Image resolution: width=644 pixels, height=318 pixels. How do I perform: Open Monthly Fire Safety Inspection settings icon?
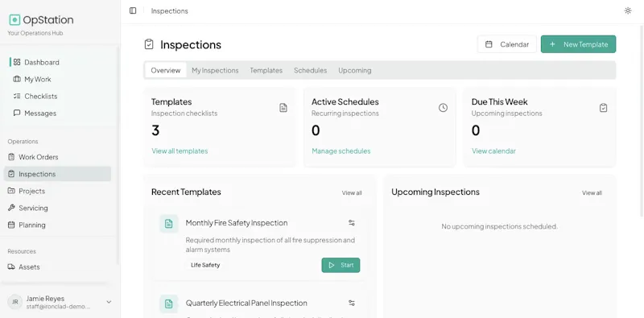pos(352,223)
